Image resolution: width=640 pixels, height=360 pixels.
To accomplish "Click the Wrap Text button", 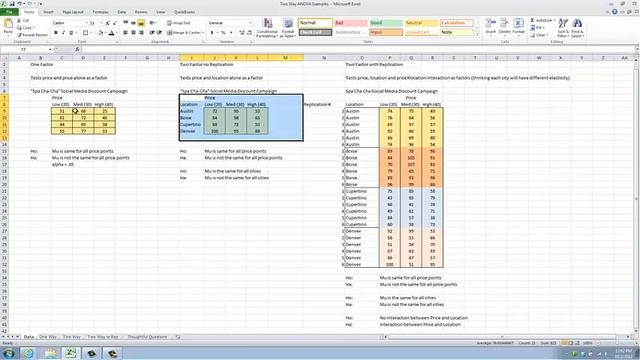I will [x=179, y=23].
